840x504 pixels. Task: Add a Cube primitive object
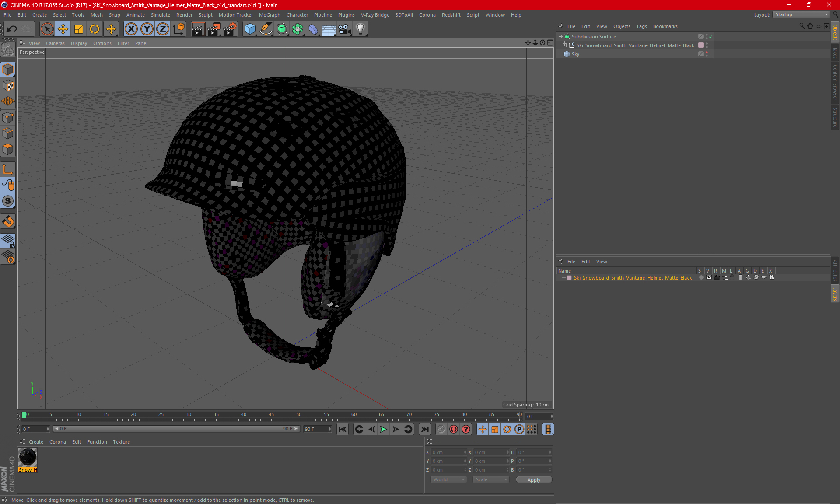tap(250, 29)
